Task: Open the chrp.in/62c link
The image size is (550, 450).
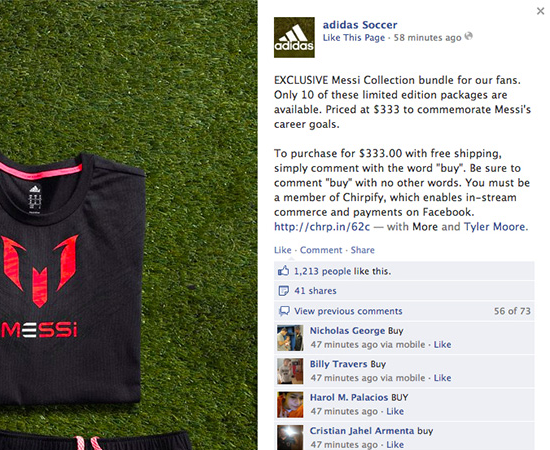Action: tap(322, 227)
